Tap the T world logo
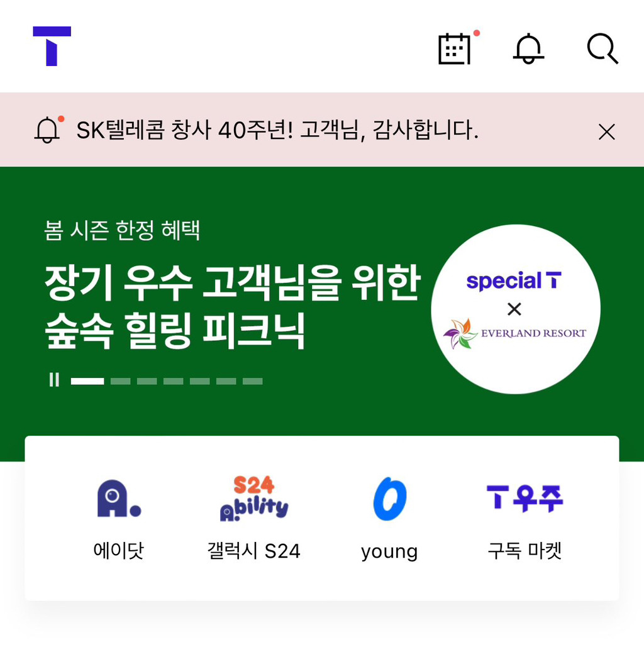The image size is (644, 647). tap(52, 47)
